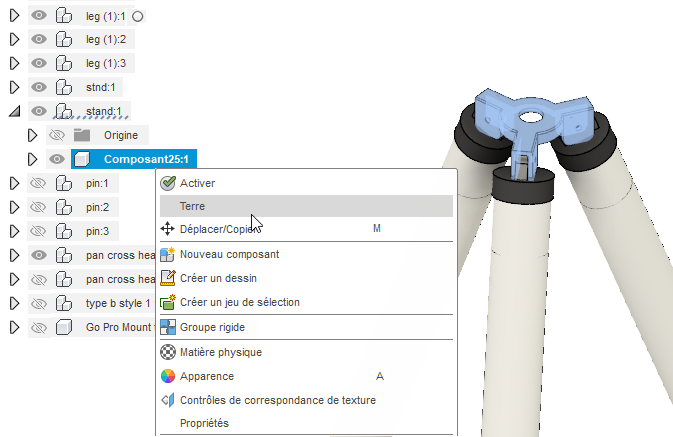
Task: Expand the leg (1):3 component node
Action: [14, 64]
